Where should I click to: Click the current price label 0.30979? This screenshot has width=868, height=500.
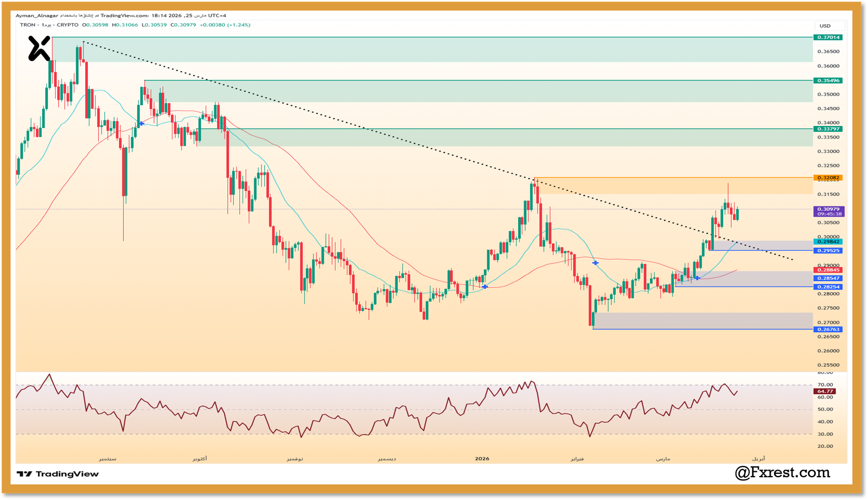pyautogui.click(x=828, y=209)
